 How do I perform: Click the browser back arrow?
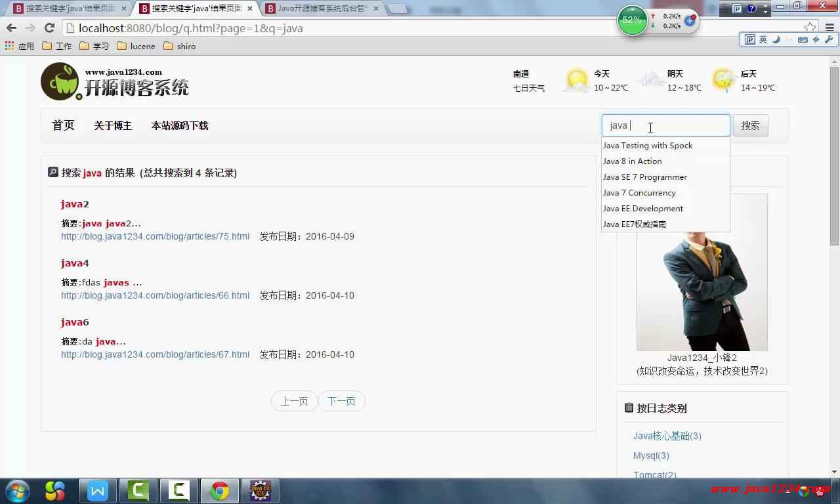tap(11, 28)
